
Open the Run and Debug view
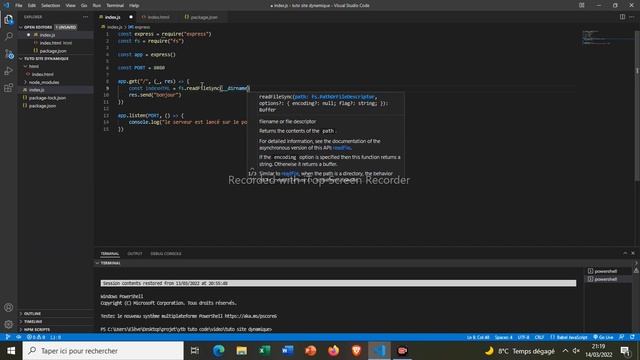click(x=9, y=71)
